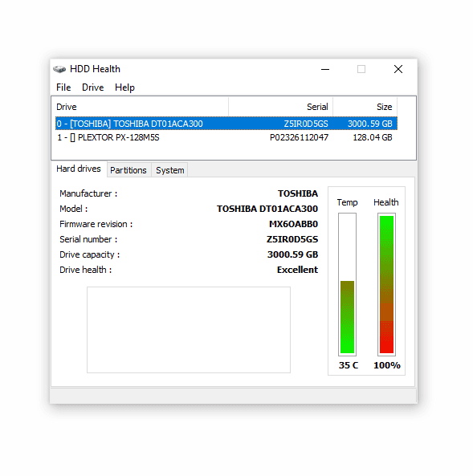Image resolution: width=473 pixels, height=476 pixels.
Task: Minimize the HDD Health window
Action: [325, 69]
